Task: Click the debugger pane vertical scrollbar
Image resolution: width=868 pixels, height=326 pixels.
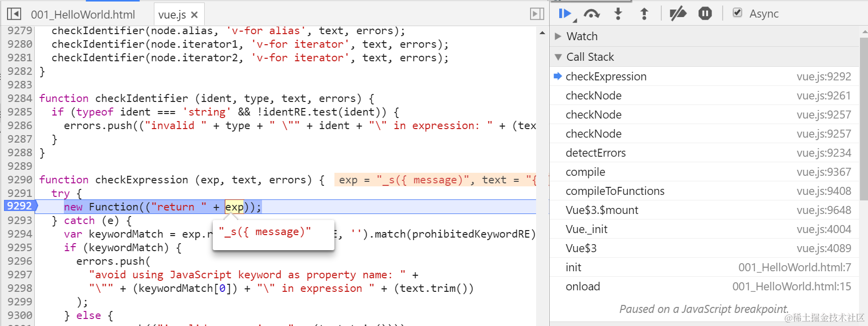Action: click(x=863, y=118)
